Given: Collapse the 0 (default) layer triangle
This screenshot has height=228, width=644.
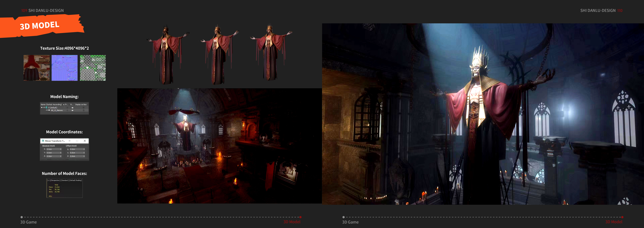Looking at the screenshot, I should 42,108.
